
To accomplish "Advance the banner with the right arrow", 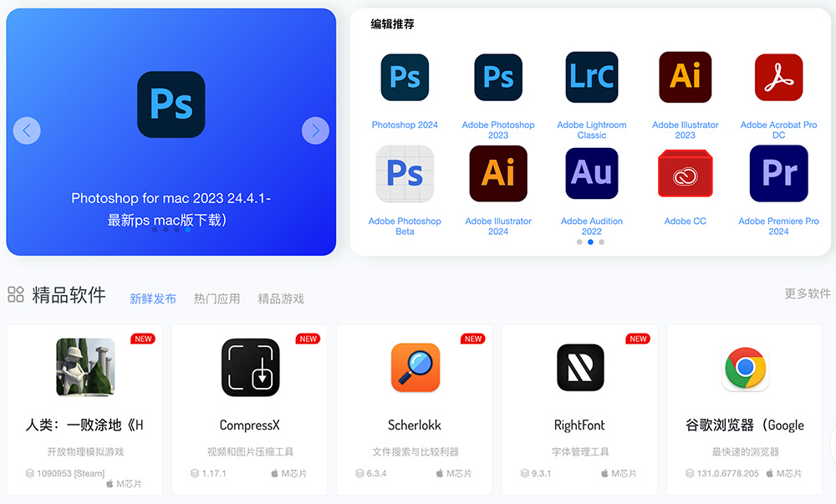I will coord(315,130).
